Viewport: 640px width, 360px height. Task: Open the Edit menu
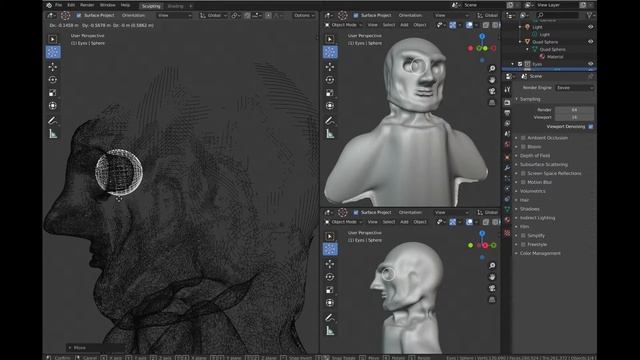click(71, 5)
